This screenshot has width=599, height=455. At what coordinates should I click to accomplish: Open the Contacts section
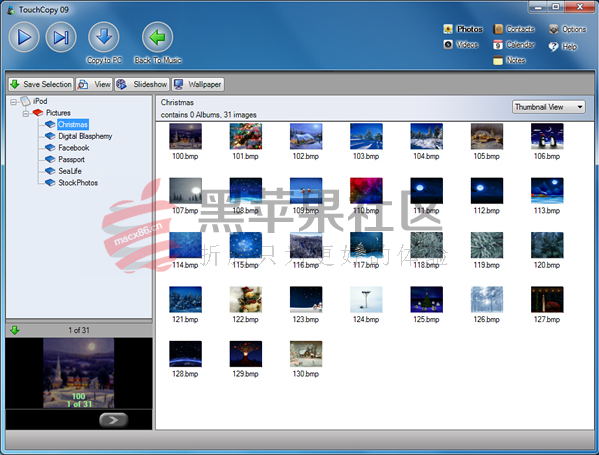[514, 29]
